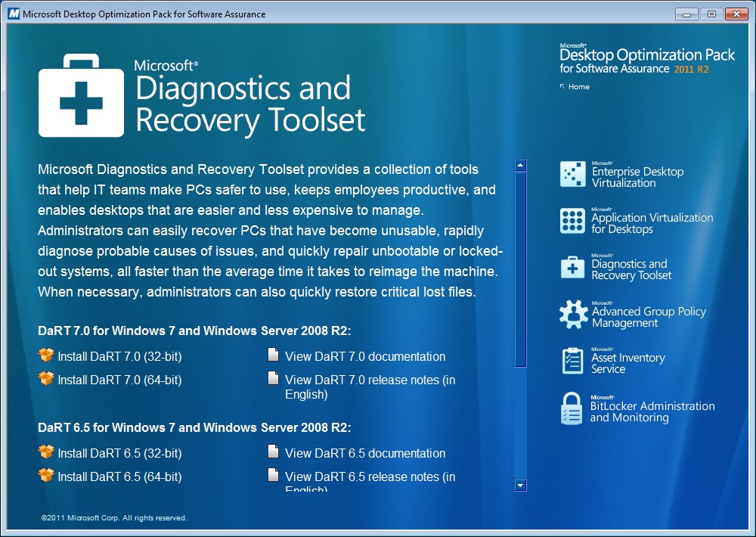Open View DaRT 6.5 release notes link

(x=370, y=480)
